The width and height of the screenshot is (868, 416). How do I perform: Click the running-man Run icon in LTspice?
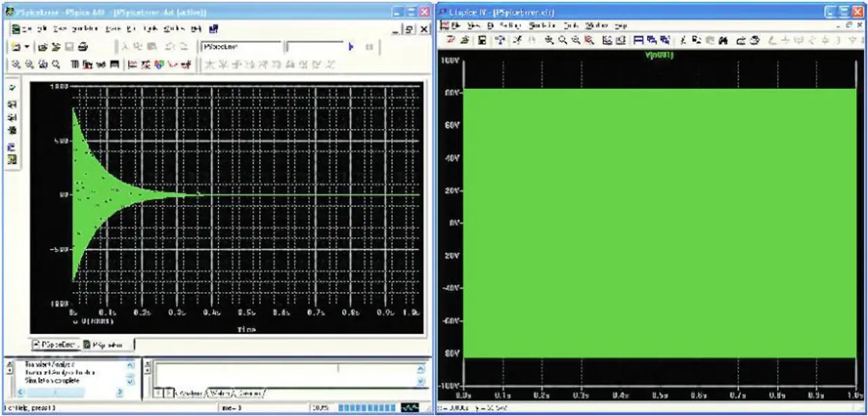pyautogui.click(x=517, y=41)
